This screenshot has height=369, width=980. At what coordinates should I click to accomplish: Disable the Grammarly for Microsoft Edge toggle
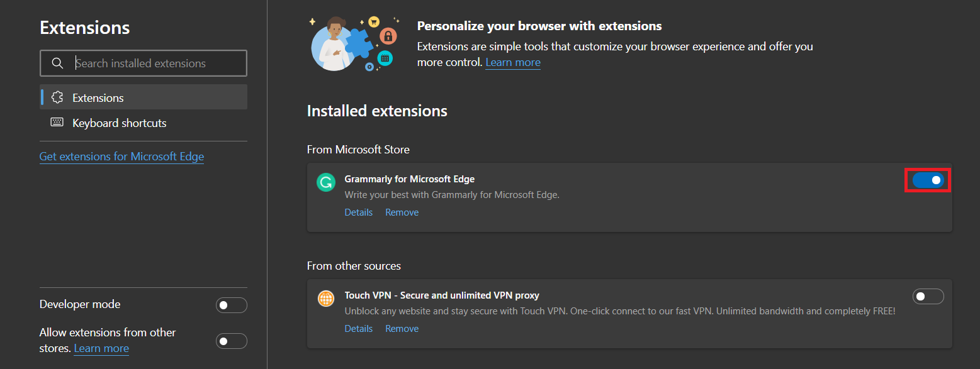point(928,180)
